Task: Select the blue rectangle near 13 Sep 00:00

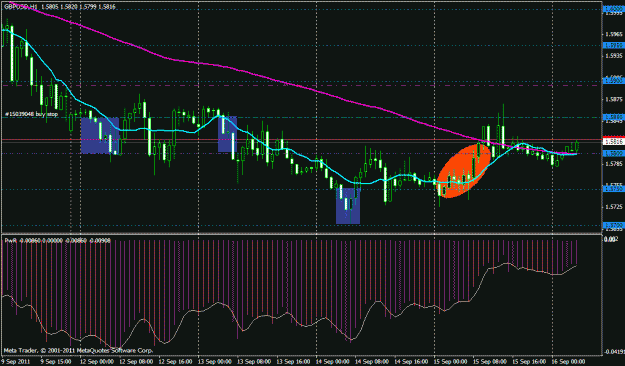Action: click(228, 134)
